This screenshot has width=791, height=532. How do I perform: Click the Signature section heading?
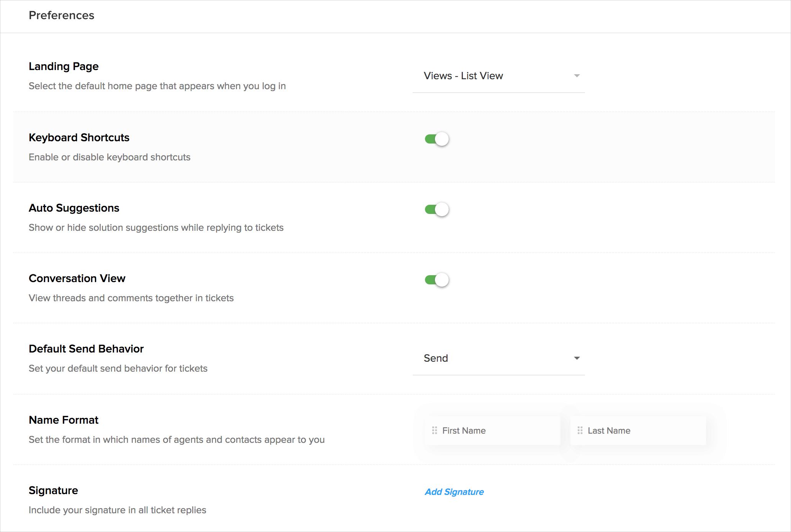(x=53, y=490)
